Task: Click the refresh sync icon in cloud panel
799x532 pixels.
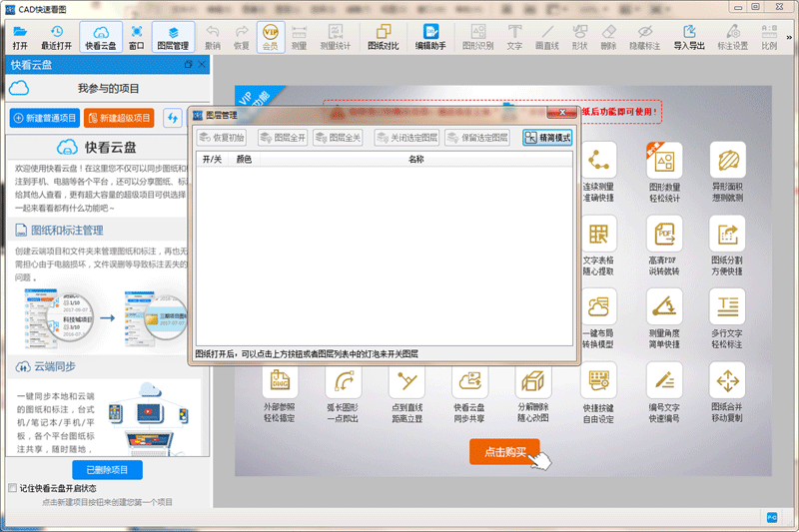Action: click(x=173, y=118)
